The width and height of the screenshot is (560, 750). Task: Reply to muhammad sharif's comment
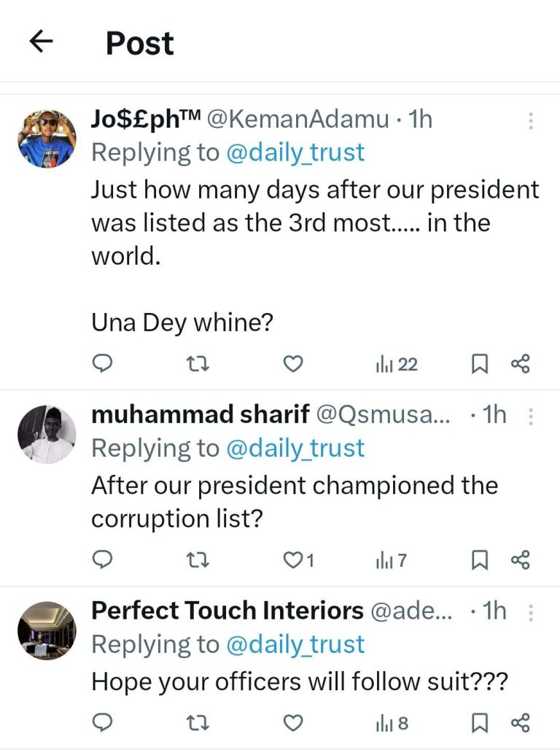[x=104, y=560]
